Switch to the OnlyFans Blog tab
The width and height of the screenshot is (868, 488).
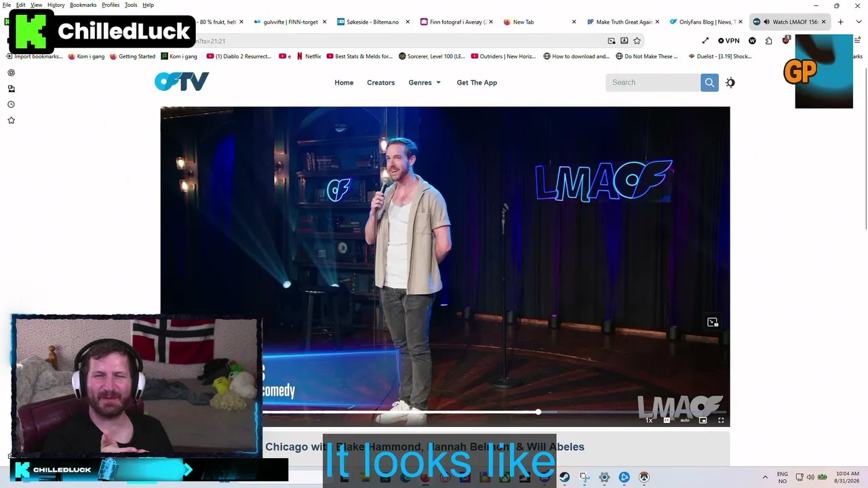point(707,22)
